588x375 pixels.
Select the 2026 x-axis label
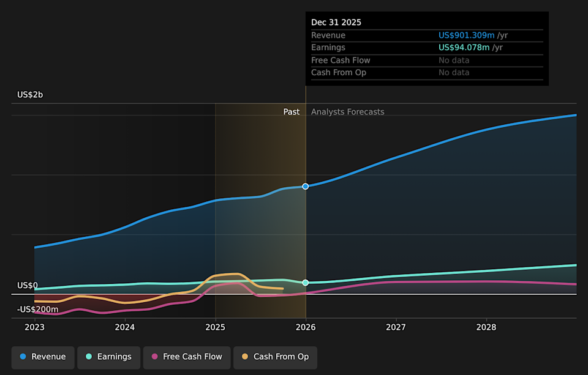[306, 327]
